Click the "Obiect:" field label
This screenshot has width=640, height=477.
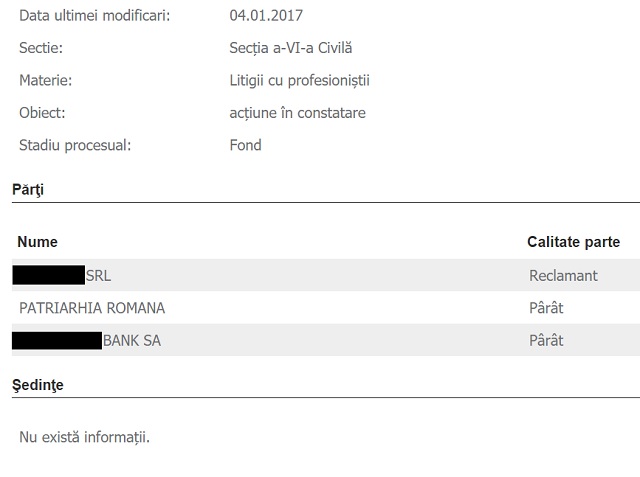[42, 113]
